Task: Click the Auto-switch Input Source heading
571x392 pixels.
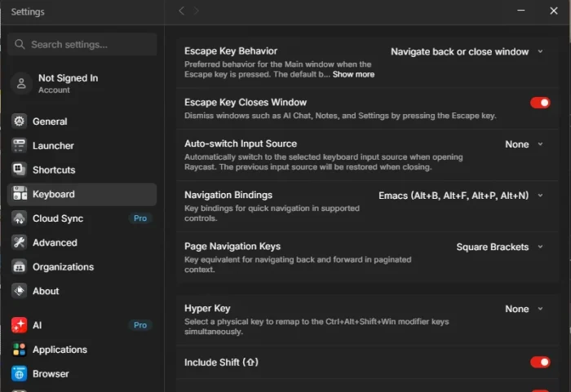Action: [241, 143]
